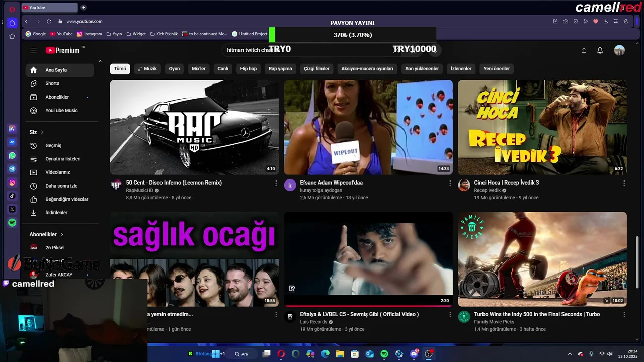Reload the page with the refresh button
The image size is (644, 362).
49,21
